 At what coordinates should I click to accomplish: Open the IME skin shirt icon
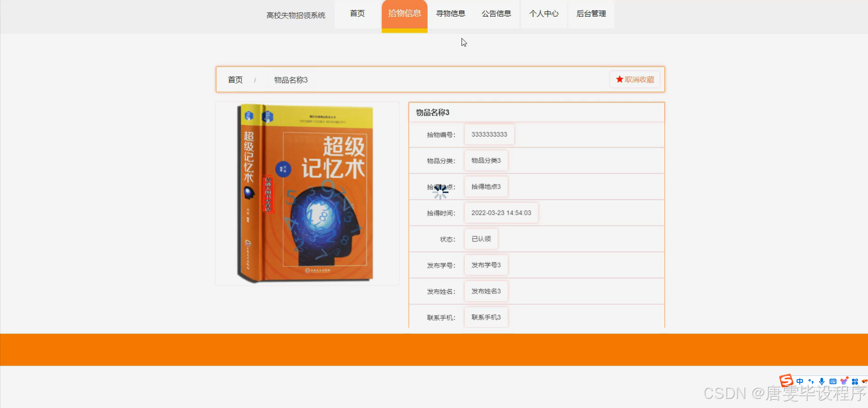tap(844, 381)
